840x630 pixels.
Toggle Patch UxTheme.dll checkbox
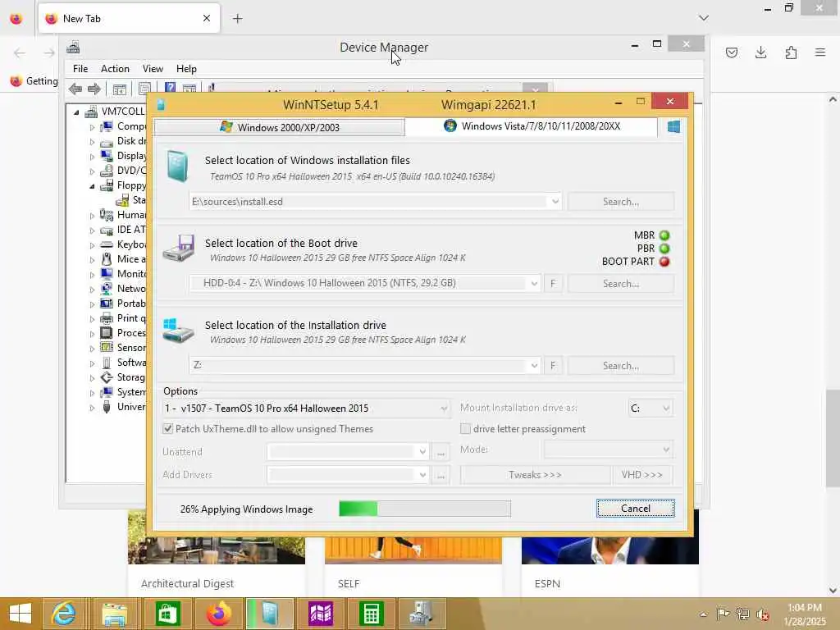pyautogui.click(x=167, y=428)
